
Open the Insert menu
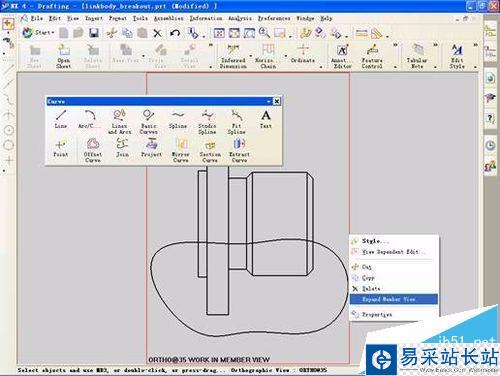(x=94, y=18)
